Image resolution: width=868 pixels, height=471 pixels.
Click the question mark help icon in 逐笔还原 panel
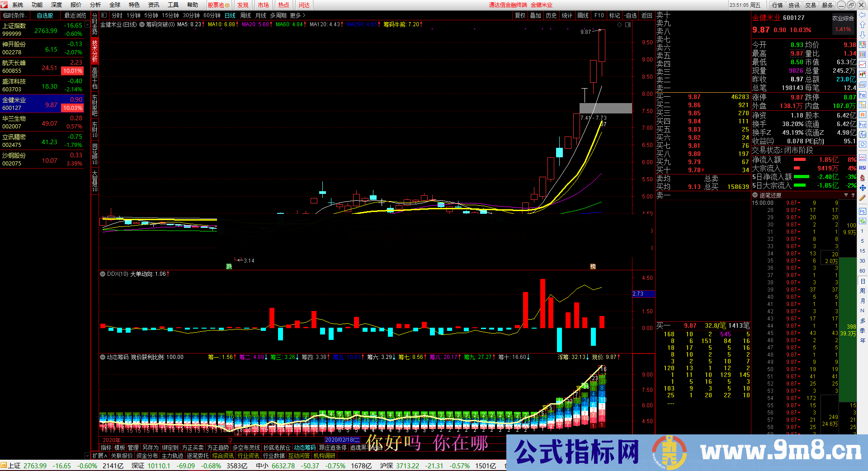click(853, 195)
